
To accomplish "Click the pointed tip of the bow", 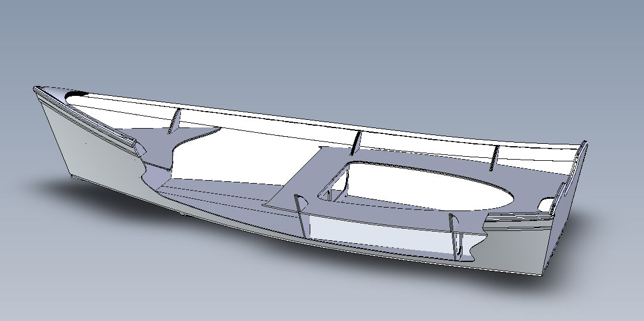I will tap(36, 89).
